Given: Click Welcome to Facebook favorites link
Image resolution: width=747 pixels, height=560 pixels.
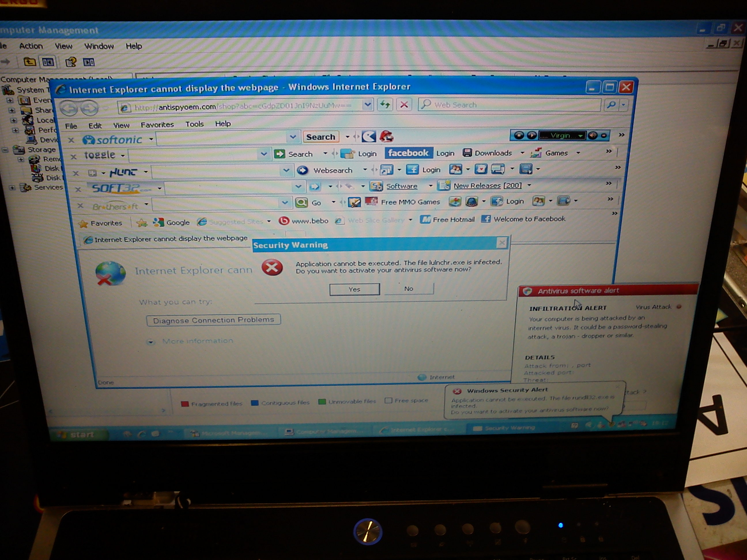Looking at the screenshot, I should point(523,219).
